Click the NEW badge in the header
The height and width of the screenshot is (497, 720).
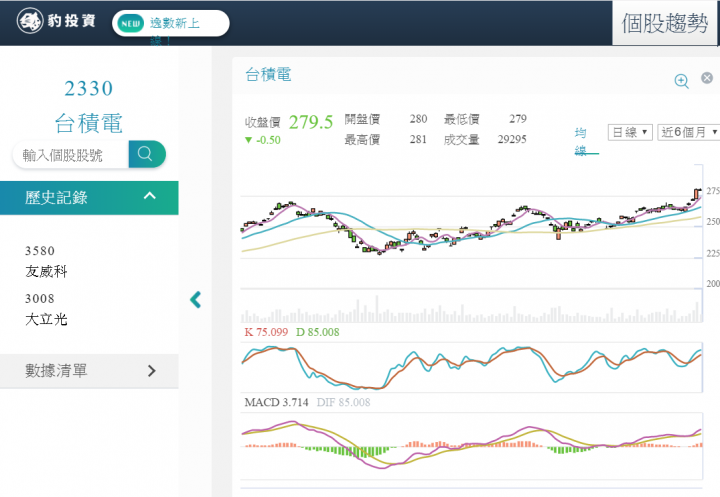pyautogui.click(x=130, y=23)
